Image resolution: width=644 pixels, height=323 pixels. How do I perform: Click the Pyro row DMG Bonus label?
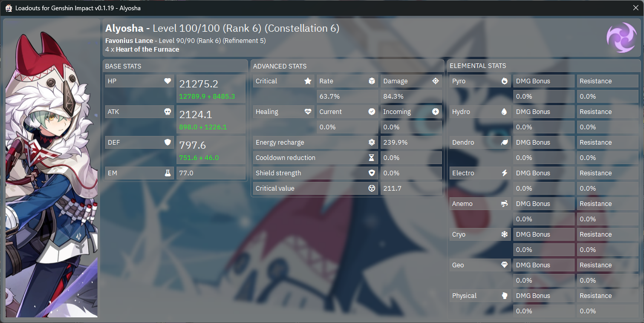(544, 81)
